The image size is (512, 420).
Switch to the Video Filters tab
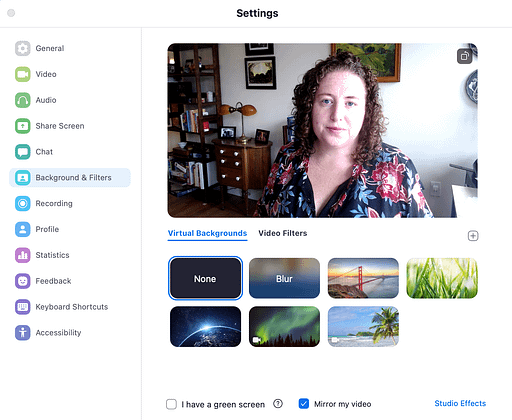coord(283,233)
